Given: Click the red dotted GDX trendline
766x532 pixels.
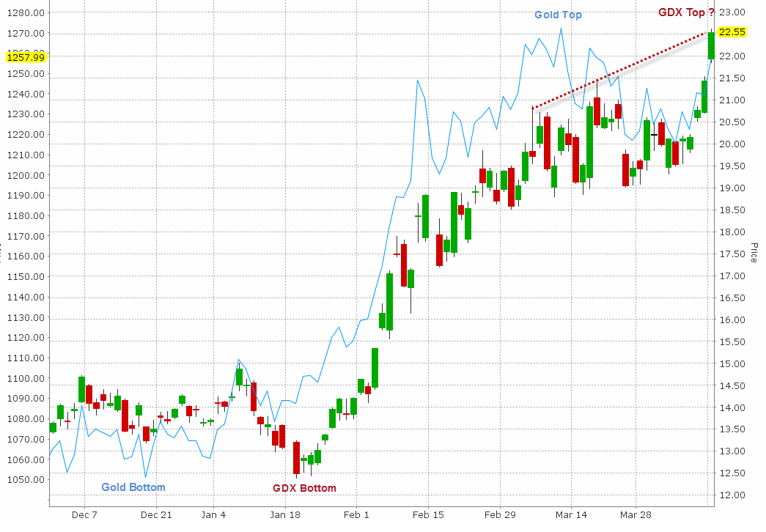Looking at the screenshot, I should (620, 70).
